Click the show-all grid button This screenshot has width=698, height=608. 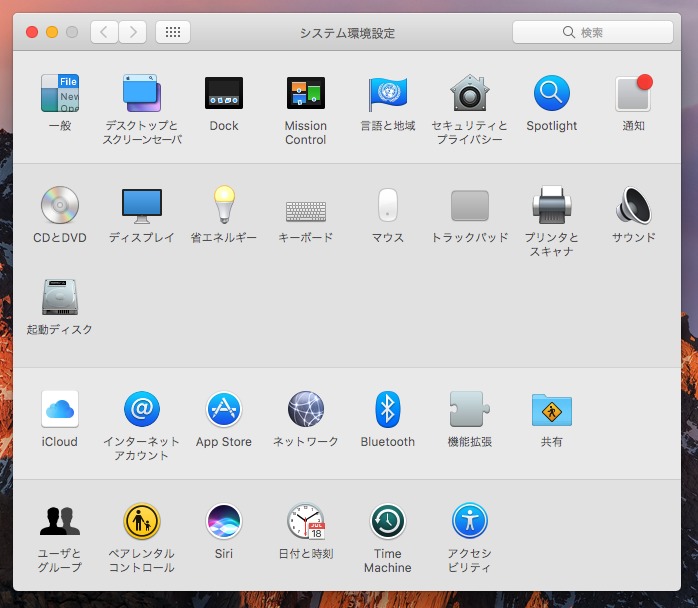pyautogui.click(x=173, y=32)
